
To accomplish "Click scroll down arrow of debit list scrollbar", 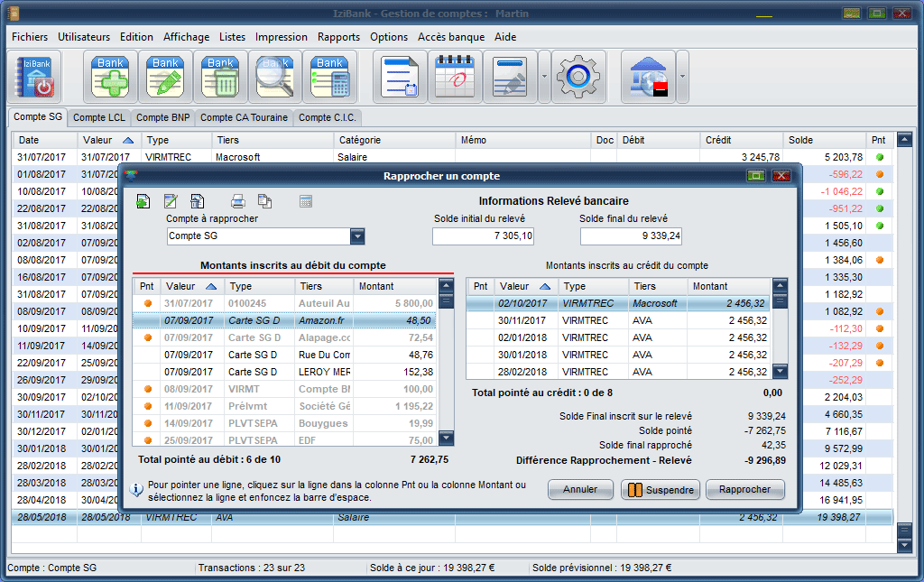I will click(x=446, y=438).
